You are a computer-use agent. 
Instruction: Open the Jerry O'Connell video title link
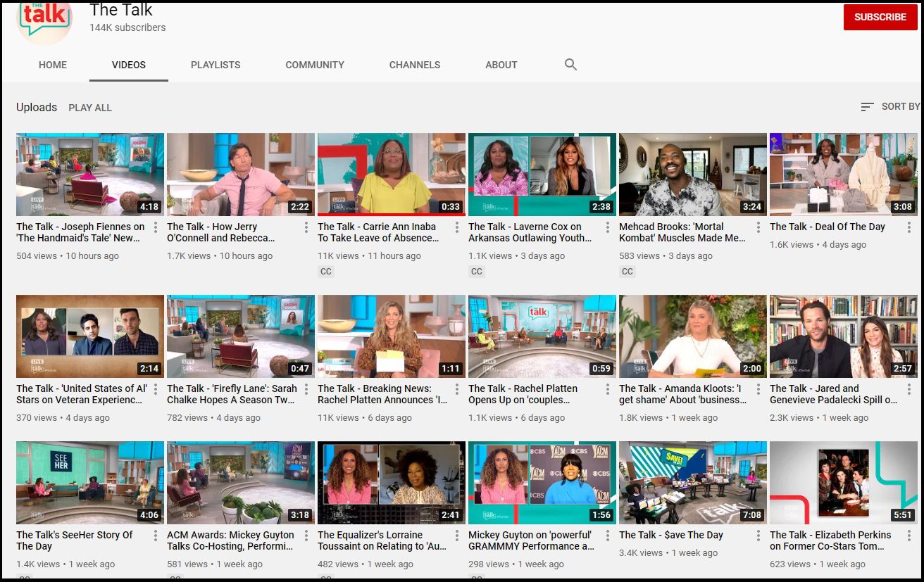220,232
